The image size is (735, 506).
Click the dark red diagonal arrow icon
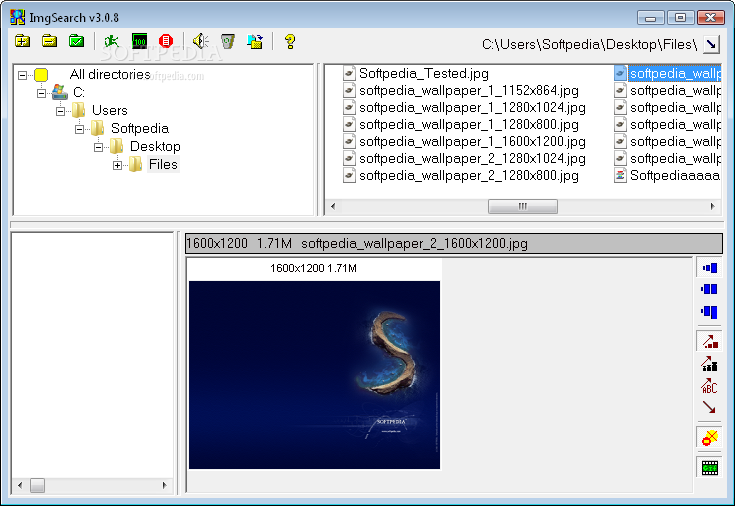click(709, 407)
